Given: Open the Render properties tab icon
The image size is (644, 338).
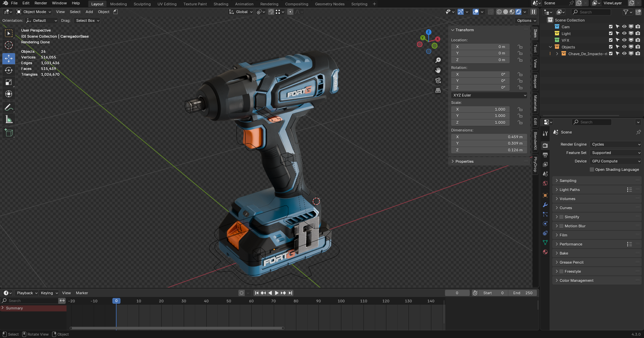Looking at the screenshot, I should click(x=545, y=145).
